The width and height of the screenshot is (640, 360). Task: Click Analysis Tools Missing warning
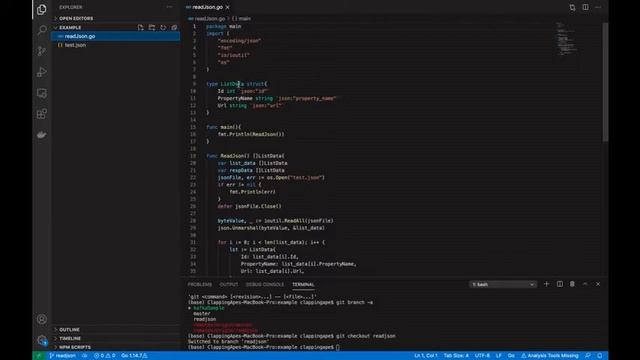point(549,356)
